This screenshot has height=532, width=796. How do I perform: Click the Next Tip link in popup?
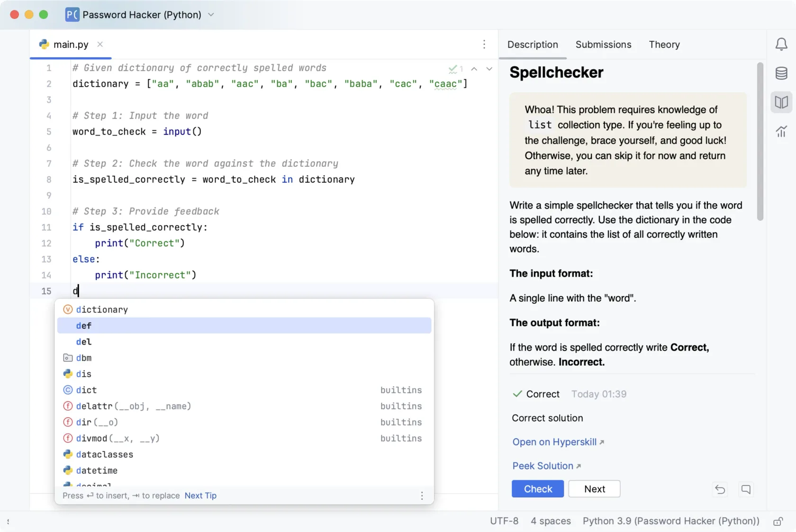[x=200, y=496]
